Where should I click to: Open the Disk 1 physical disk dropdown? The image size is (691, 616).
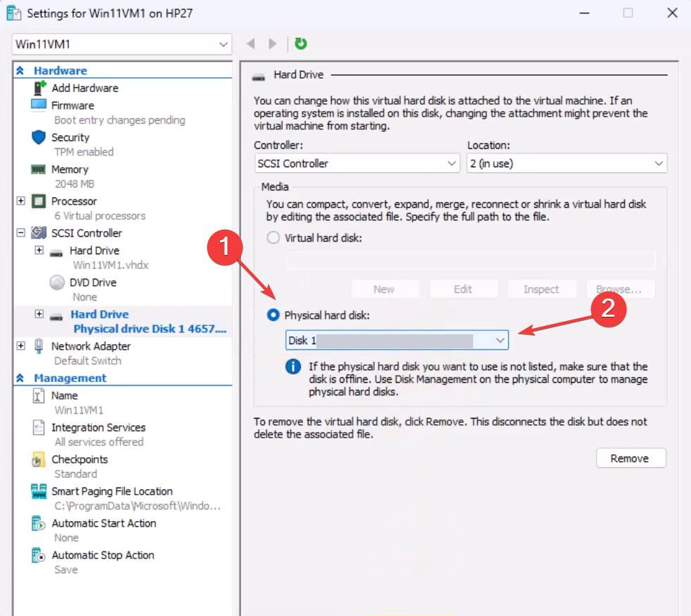pyautogui.click(x=396, y=340)
